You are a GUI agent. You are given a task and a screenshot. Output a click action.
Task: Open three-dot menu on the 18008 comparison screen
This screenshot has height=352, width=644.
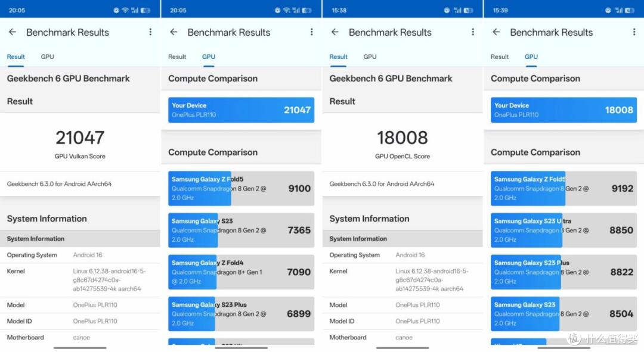point(634,32)
